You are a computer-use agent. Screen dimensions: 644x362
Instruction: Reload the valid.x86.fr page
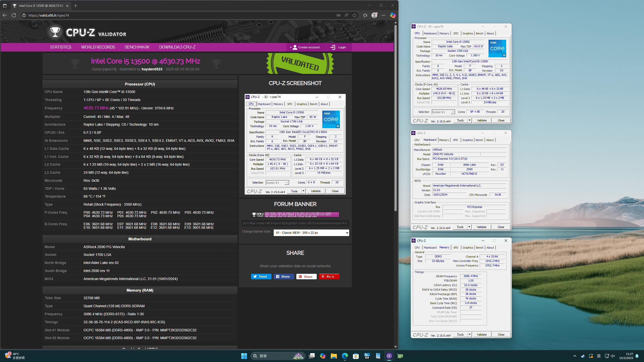tap(14, 15)
